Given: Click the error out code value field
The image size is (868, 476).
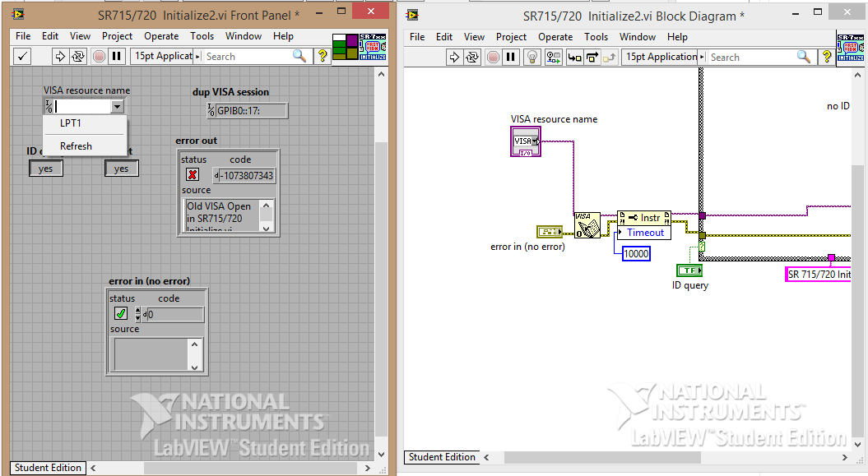Looking at the screenshot, I should [x=248, y=175].
